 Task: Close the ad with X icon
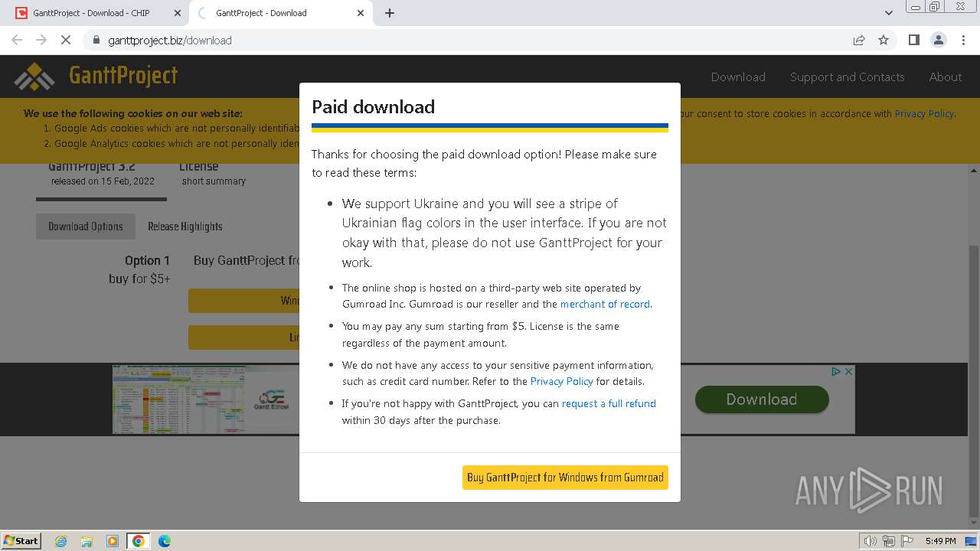point(848,371)
